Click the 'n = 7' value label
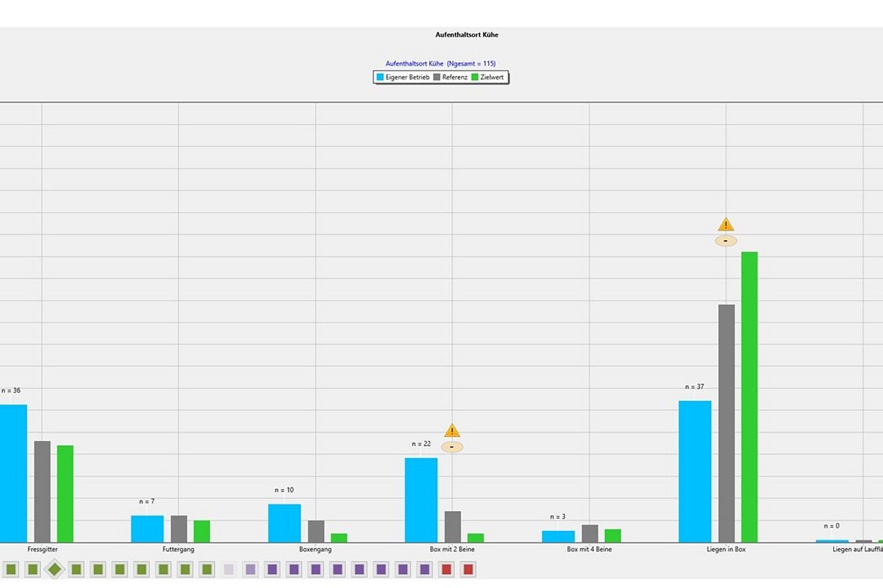The width and height of the screenshot is (883, 588). [147, 502]
